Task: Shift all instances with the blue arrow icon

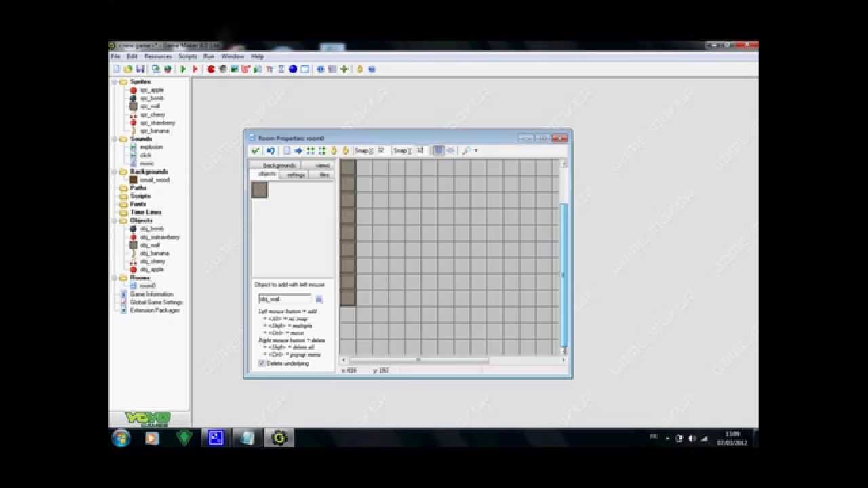Action: [x=298, y=150]
